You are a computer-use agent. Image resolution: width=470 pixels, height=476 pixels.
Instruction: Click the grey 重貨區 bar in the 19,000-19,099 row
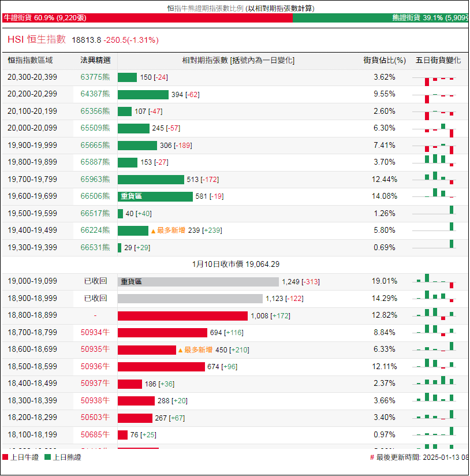tap(198, 282)
